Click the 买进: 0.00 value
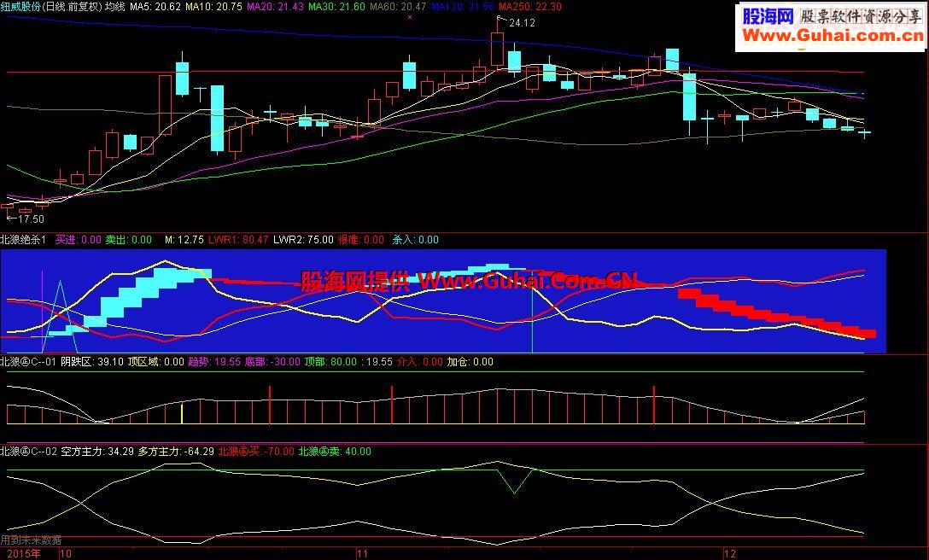Screen dimensions: 929x560 coord(79,240)
